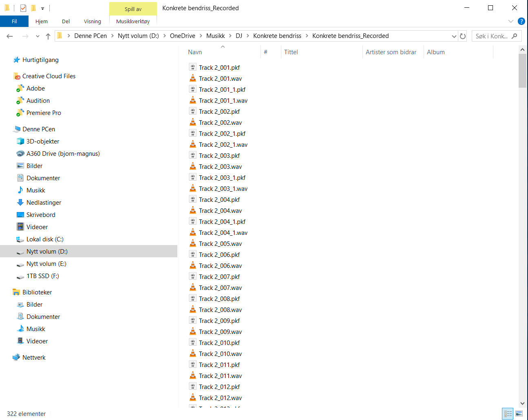528x420 pixels.
Task: Go back with the left arrow button
Action: pyautogui.click(x=10, y=36)
